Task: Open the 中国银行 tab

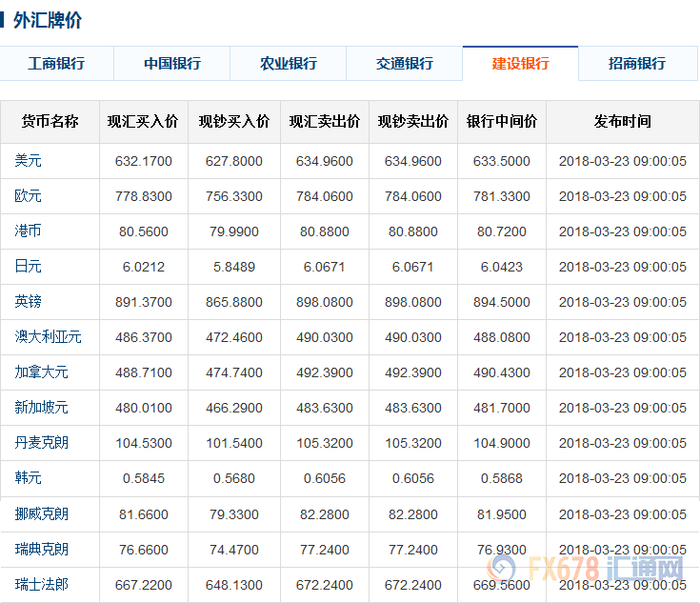Action: (172, 64)
